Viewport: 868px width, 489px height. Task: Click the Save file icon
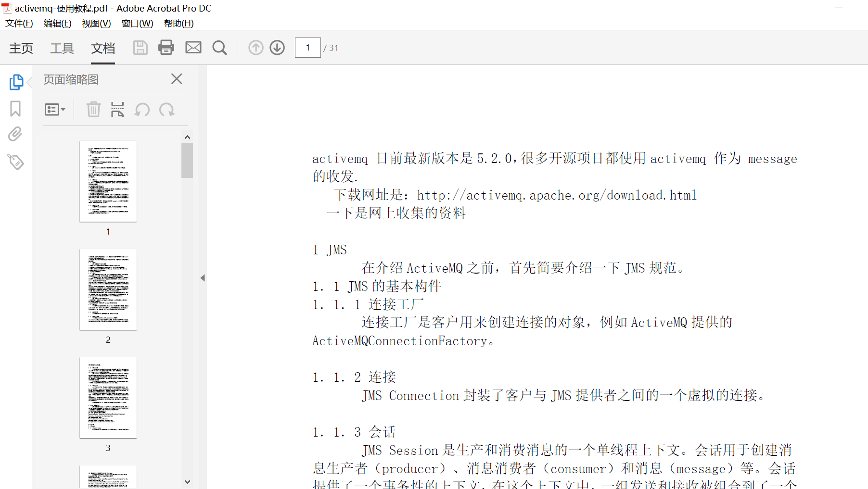click(x=140, y=48)
